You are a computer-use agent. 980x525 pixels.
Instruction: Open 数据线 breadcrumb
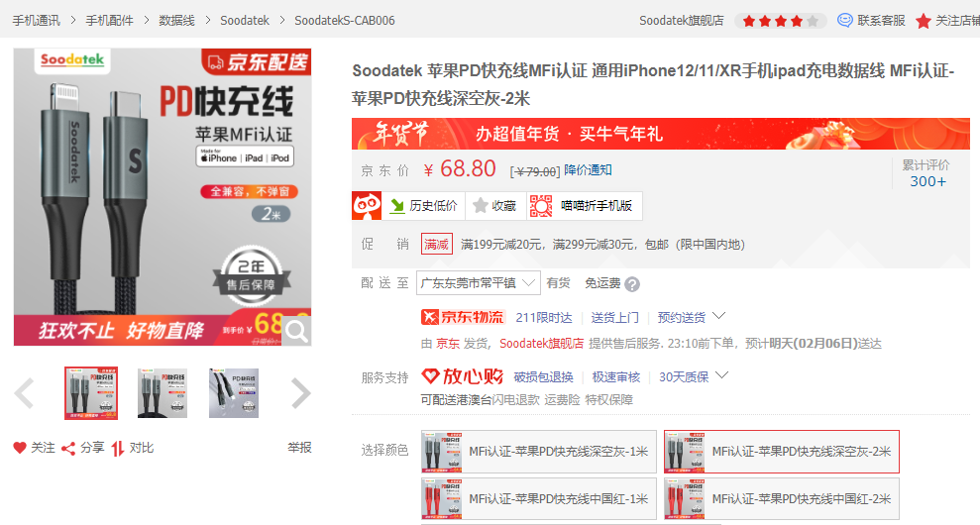click(x=176, y=21)
